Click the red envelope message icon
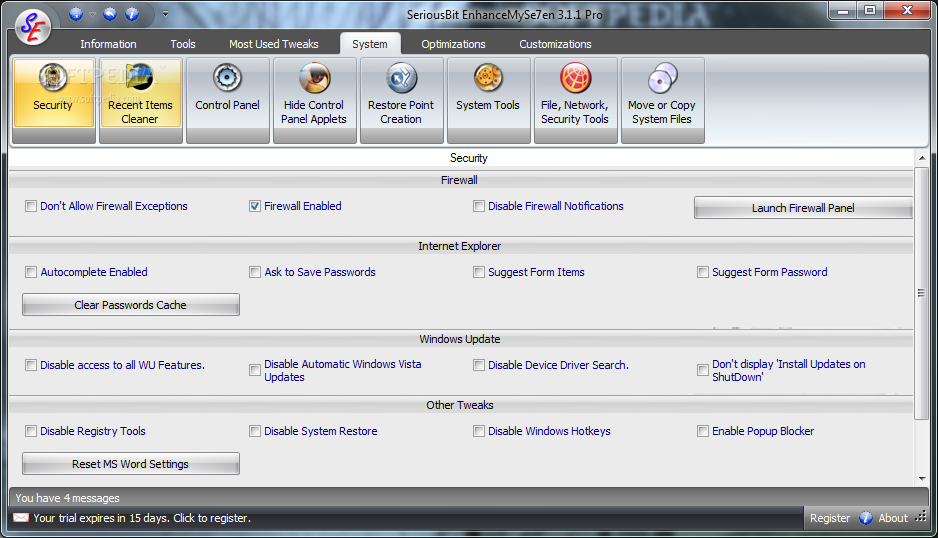The image size is (938, 538). [21, 518]
